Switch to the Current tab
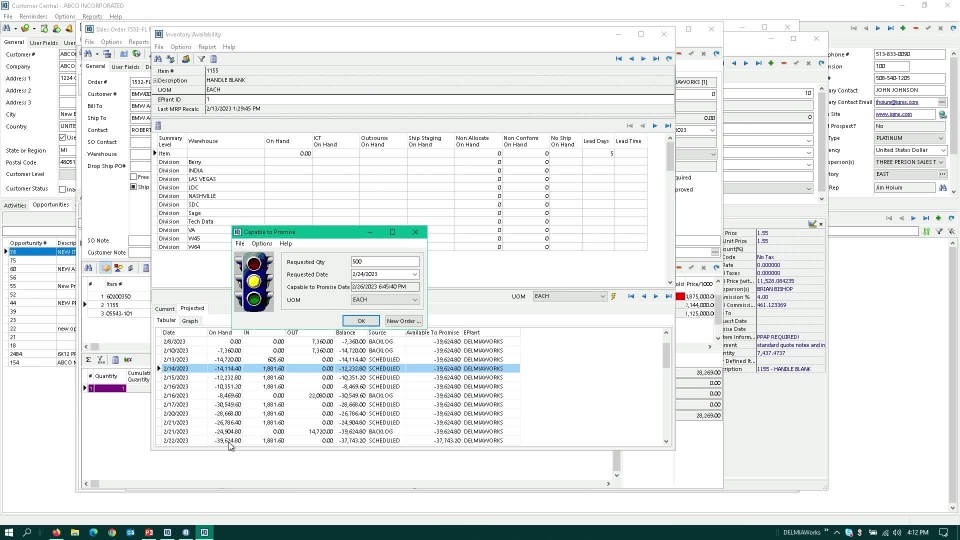960x540 pixels. click(164, 309)
